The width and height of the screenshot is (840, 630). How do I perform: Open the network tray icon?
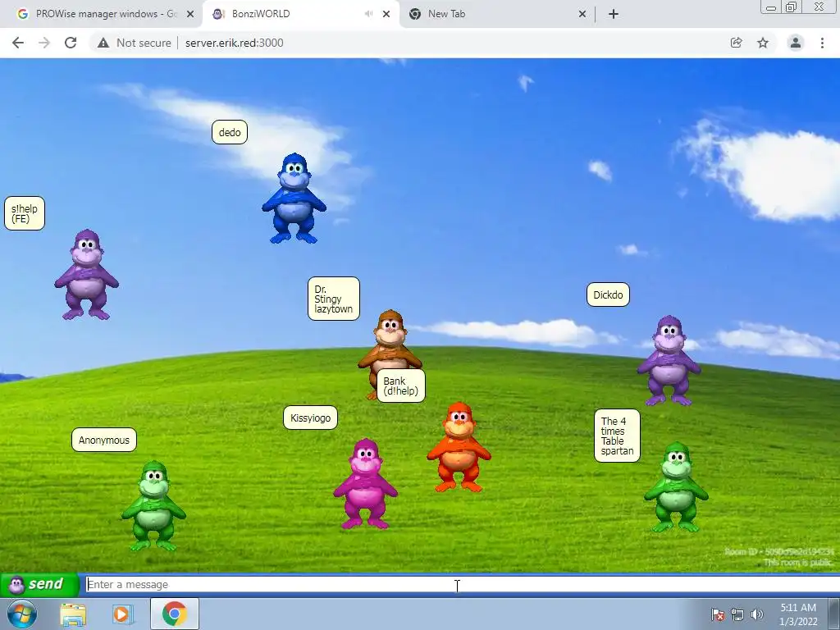(737, 614)
